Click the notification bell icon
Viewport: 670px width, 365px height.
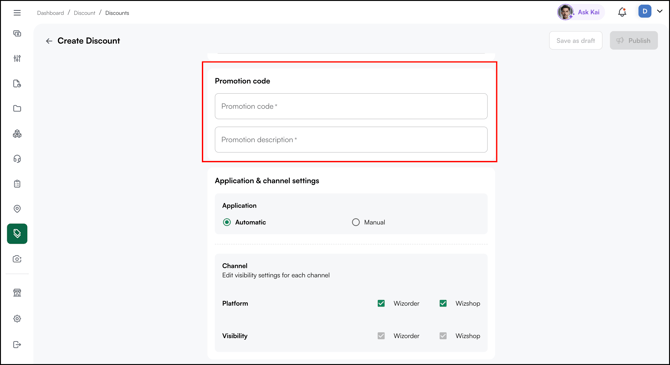pos(622,12)
